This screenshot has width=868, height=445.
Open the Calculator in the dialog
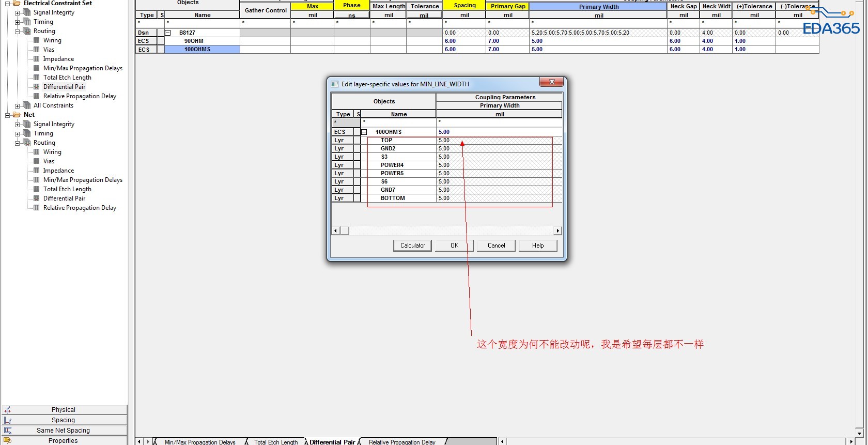coord(412,245)
